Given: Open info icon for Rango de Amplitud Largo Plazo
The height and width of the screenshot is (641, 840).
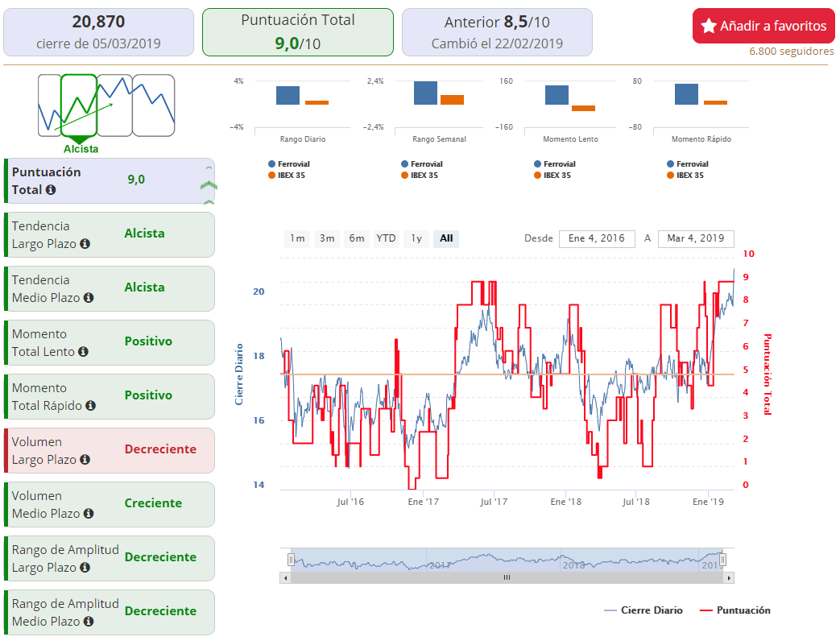Looking at the screenshot, I should point(85,568).
